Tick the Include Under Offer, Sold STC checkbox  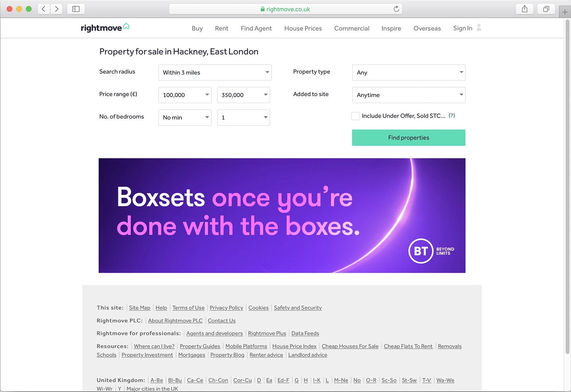[355, 116]
